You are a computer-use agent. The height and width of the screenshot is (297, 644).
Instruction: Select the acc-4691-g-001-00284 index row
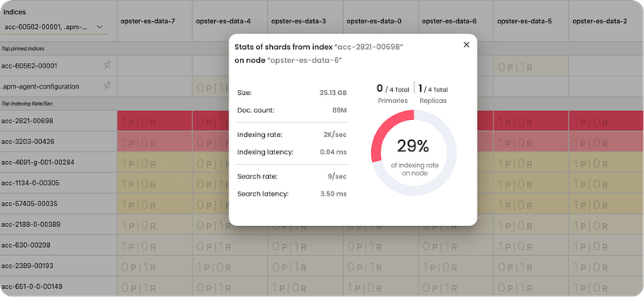[58, 163]
